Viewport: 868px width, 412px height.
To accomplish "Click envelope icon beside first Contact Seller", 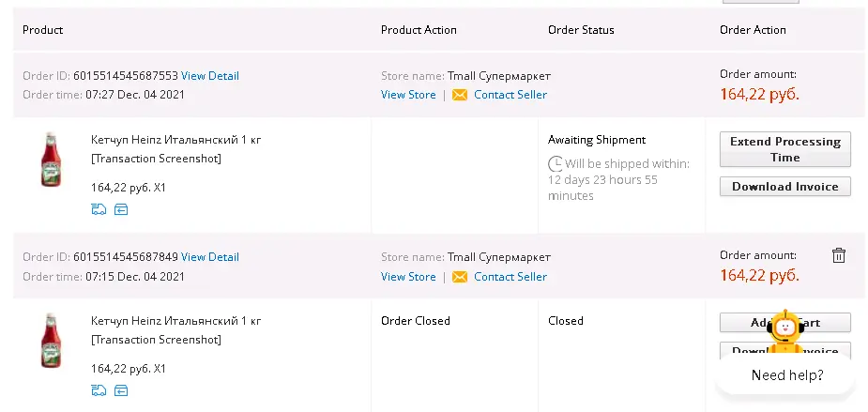I will (x=460, y=95).
